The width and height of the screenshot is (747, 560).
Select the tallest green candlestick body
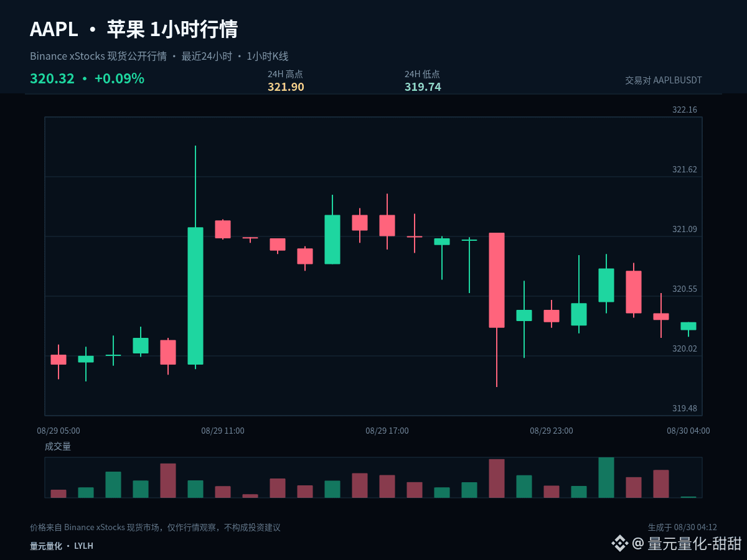tap(195, 296)
